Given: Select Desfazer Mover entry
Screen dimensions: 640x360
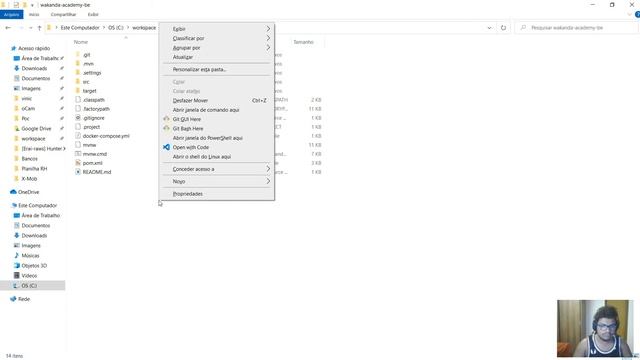Looking at the screenshot, I should pyautogui.click(x=216, y=100).
